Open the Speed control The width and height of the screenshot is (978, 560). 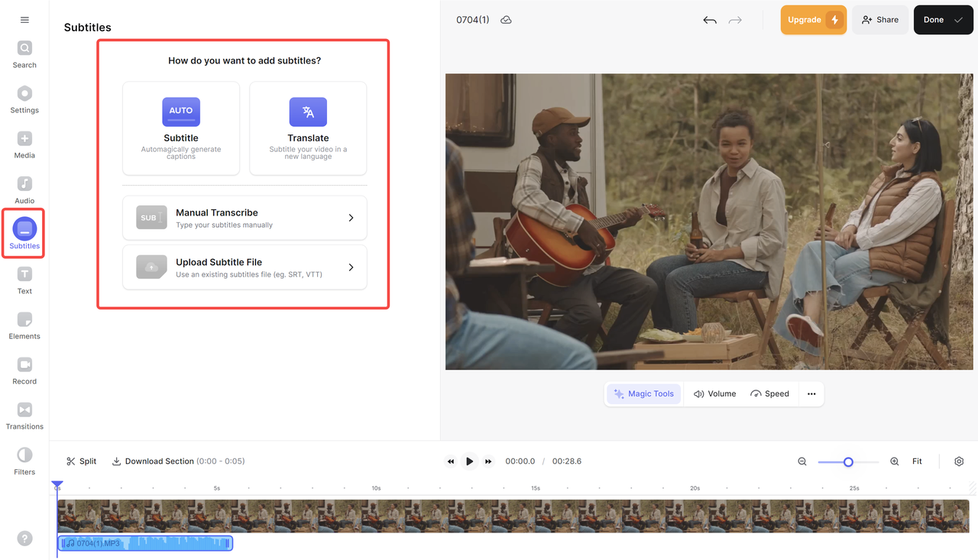pyautogui.click(x=770, y=393)
